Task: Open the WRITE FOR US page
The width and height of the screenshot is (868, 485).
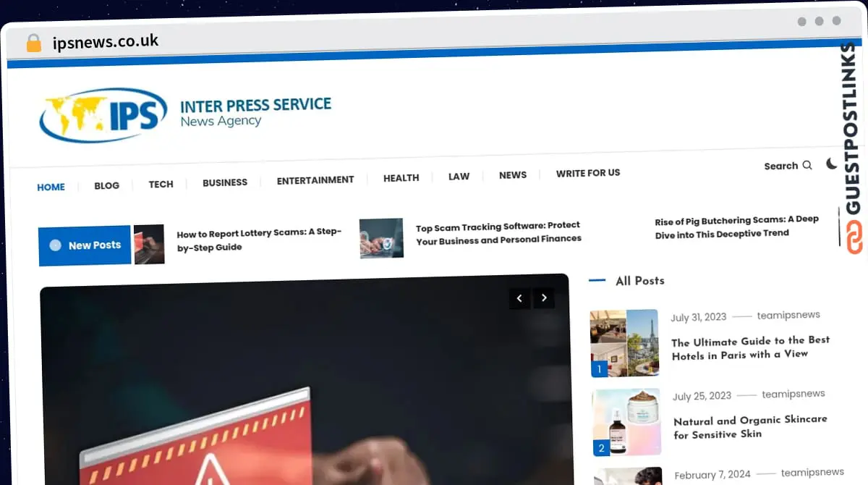Action: 588,173
